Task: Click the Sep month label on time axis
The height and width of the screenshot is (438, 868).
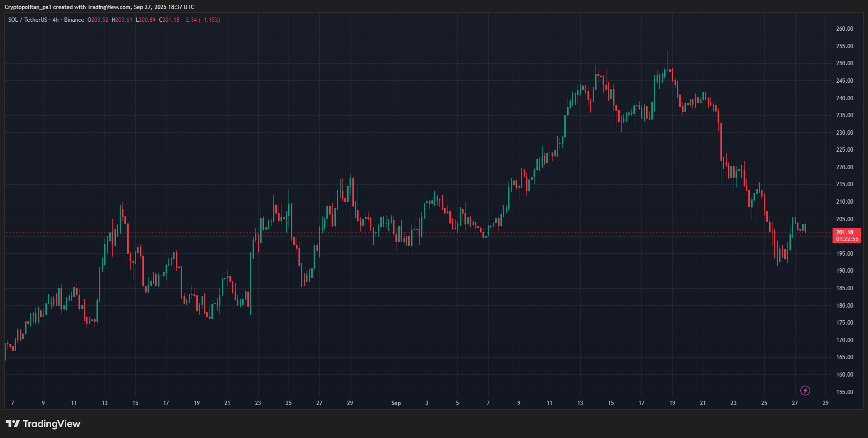Action: coord(396,403)
